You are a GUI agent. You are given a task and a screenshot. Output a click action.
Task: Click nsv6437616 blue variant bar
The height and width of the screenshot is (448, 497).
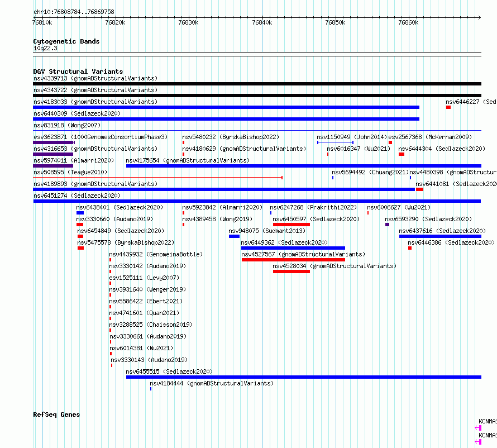(x=440, y=236)
